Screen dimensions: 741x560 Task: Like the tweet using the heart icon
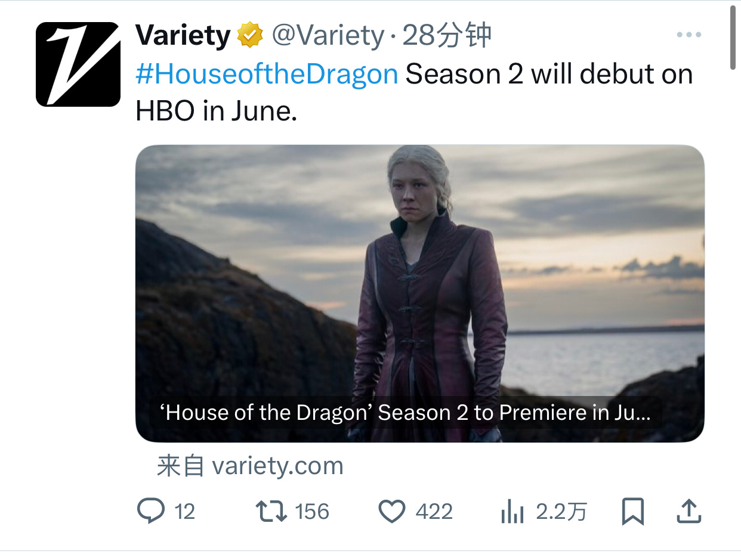pos(393,512)
